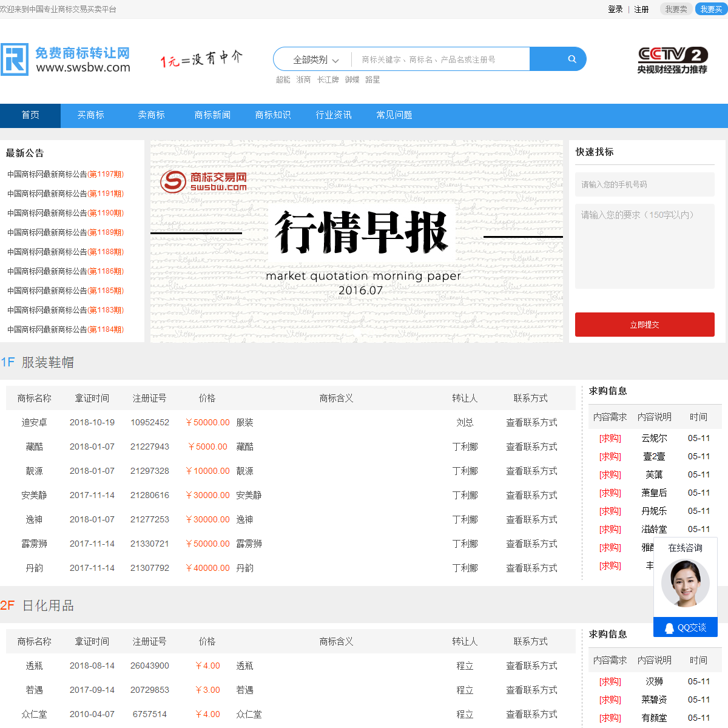The image size is (728, 728).
Task: Click the requirements text area
Action: 644,246
